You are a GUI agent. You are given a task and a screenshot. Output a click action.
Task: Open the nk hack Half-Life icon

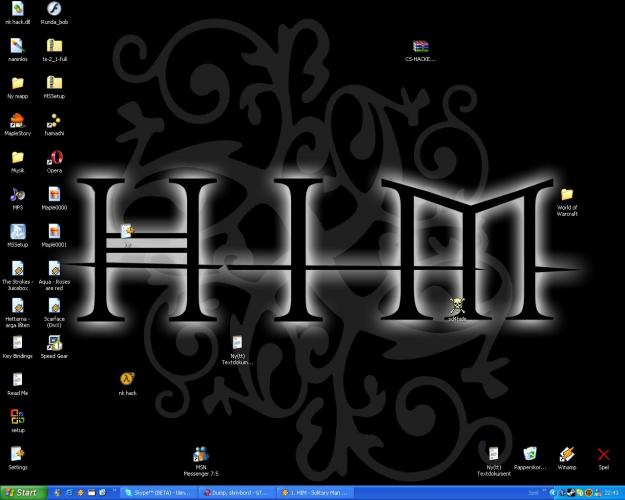(x=127, y=380)
